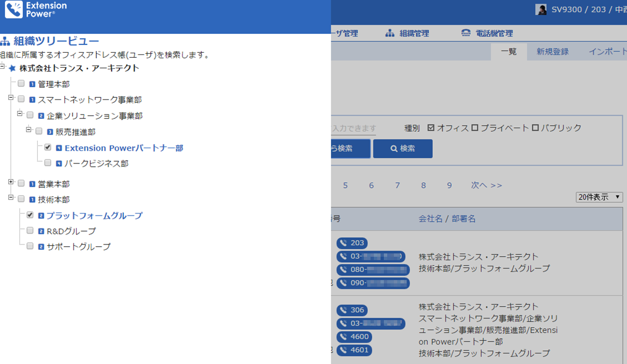This screenshot has width=627, height=364.
Task: Click the level 4 badge beside Extension Powerパートナー部
Action: [59, 148]
